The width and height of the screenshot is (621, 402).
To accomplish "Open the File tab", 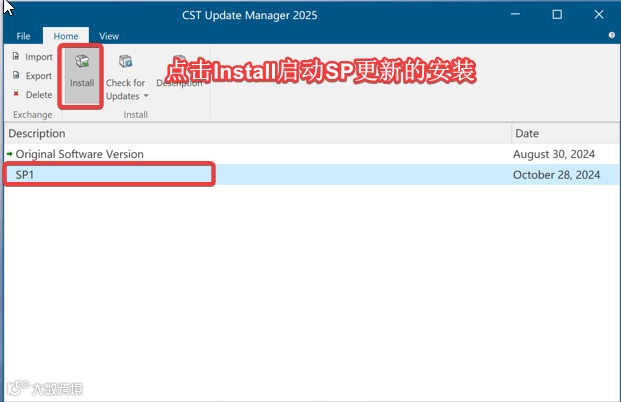I will click(23, 36).
